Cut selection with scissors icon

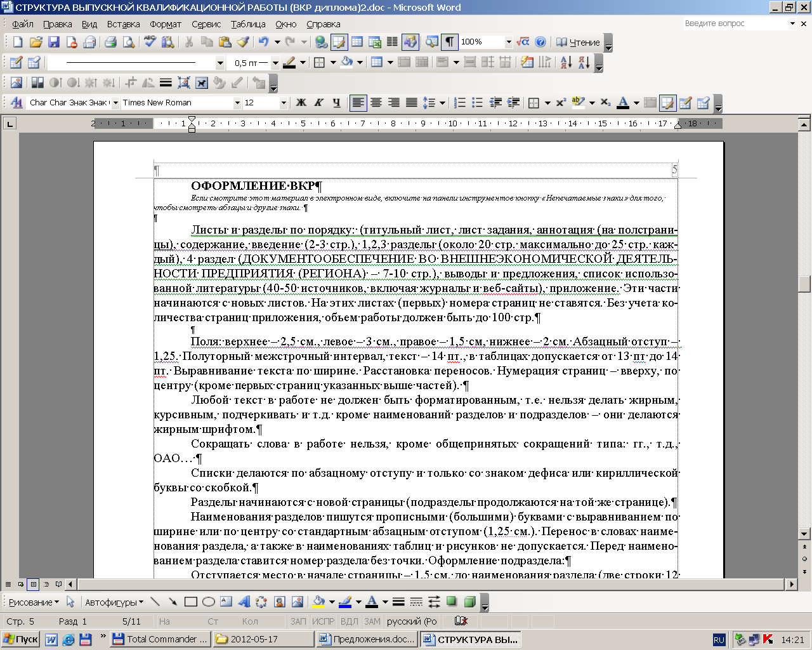point(188,43)
